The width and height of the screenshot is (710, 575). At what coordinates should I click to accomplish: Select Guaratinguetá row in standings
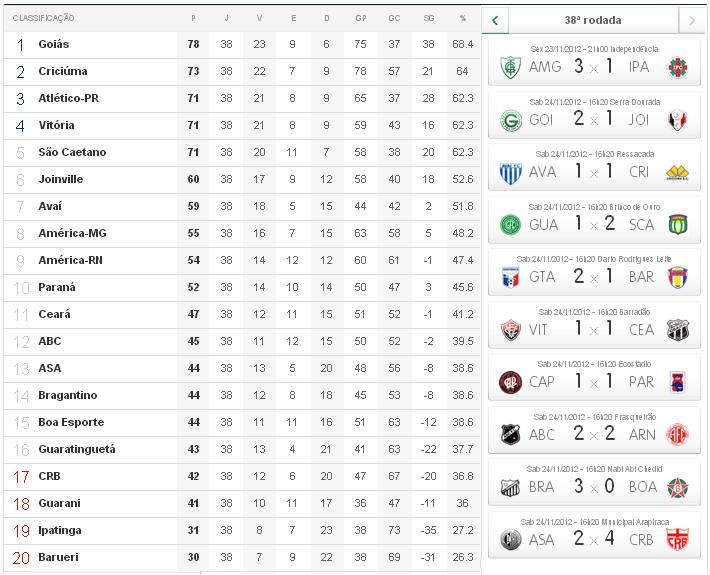[76, 450]
